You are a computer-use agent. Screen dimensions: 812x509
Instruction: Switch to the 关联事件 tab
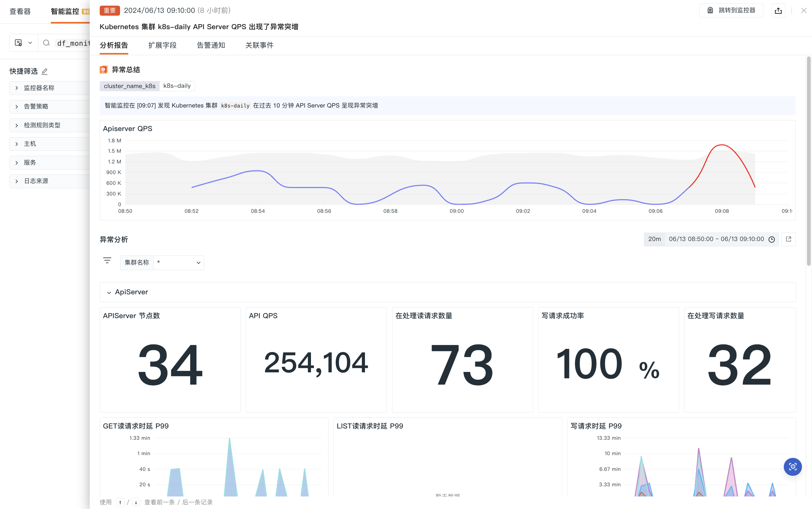pos(259,45)
